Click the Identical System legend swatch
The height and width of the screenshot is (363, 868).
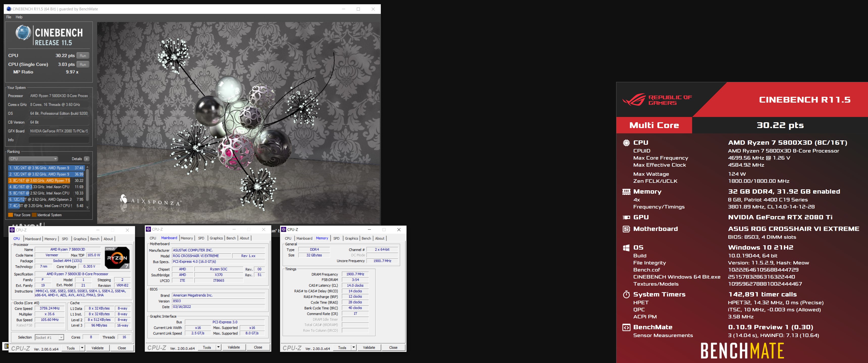point(34,215)
